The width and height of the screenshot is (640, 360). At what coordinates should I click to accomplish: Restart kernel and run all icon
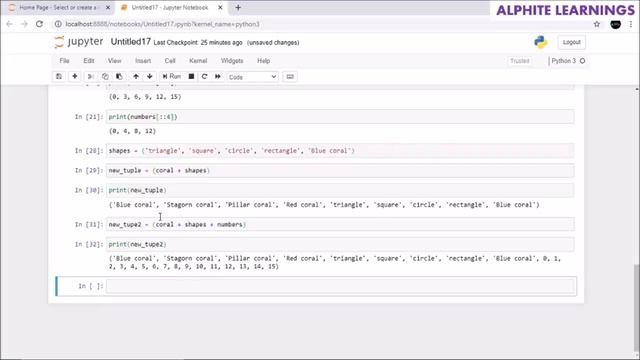218,77
